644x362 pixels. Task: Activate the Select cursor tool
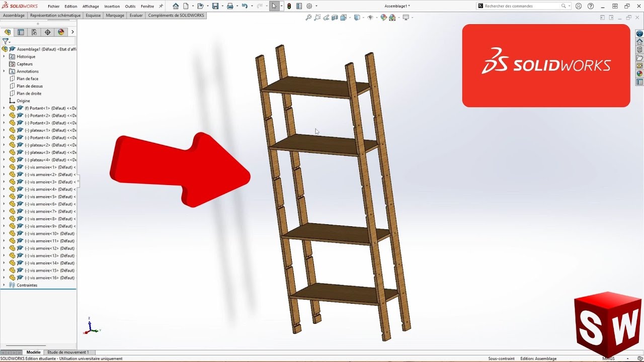pos(274,6)
